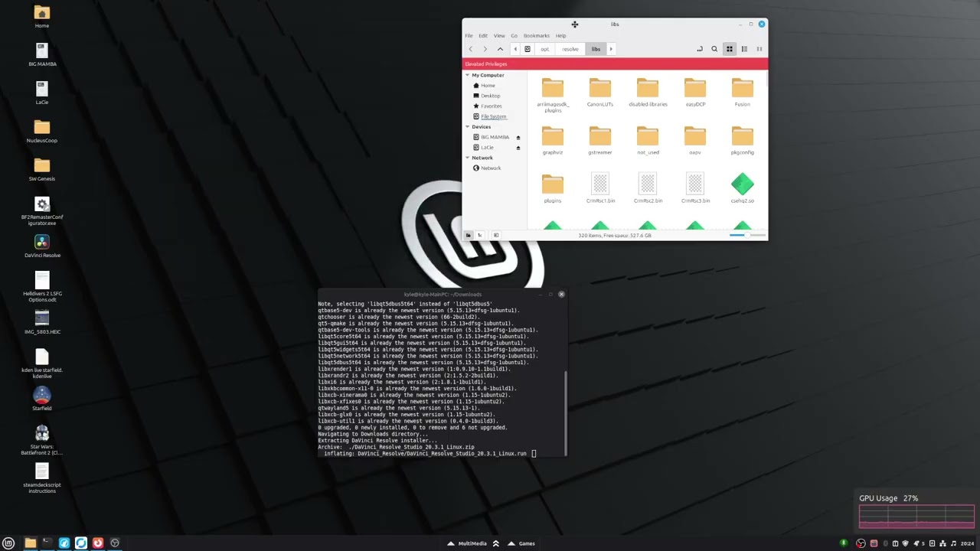Screen dimensions: 980x551
Task: Select easyDCP folder
Action: click(695, 93)
